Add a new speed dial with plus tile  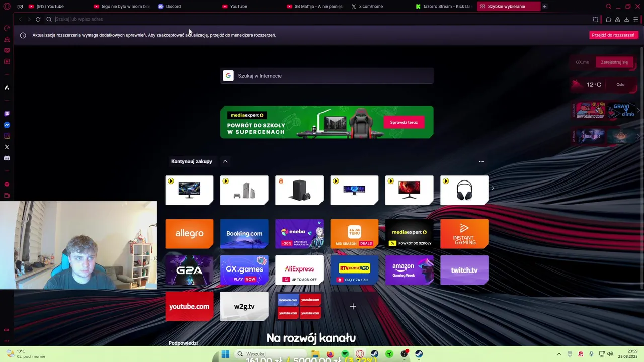(353, 306)
